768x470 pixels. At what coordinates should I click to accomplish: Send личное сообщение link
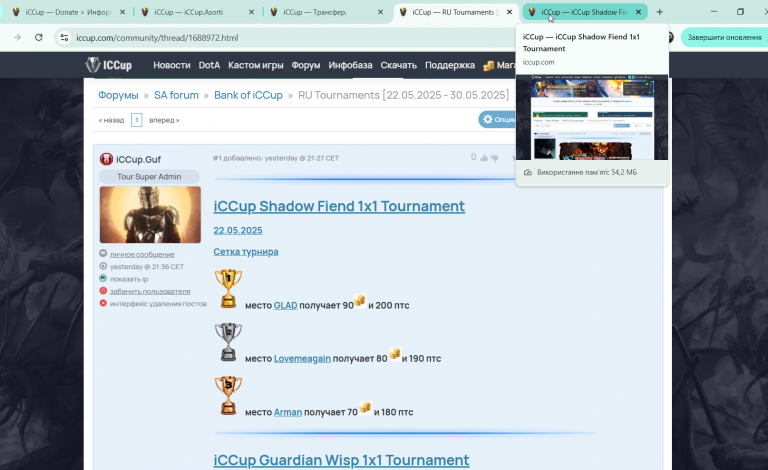[x=142, y=254]
